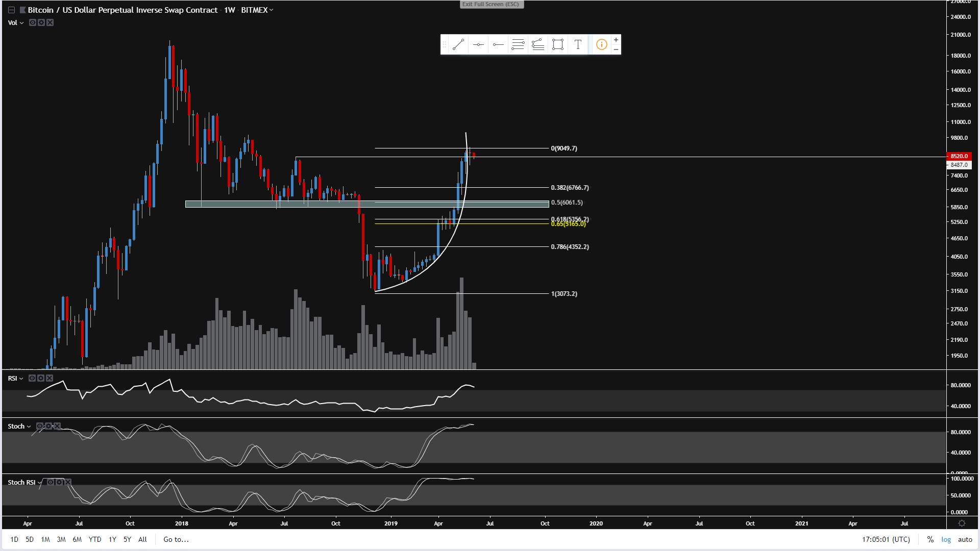This screenshot has width=980, height=551.
Task: Select the rectangle shape tool
Action: [x=558, y=45]
